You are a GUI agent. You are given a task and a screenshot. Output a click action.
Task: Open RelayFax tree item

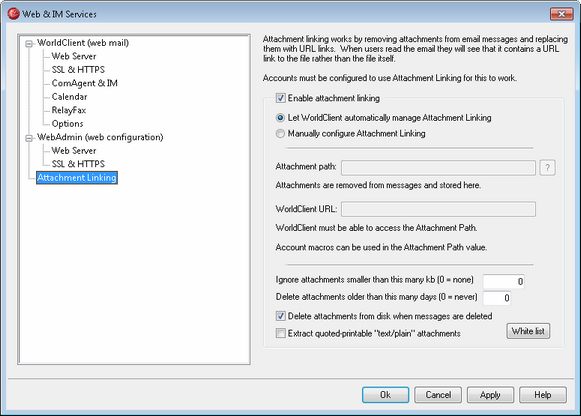69,110
